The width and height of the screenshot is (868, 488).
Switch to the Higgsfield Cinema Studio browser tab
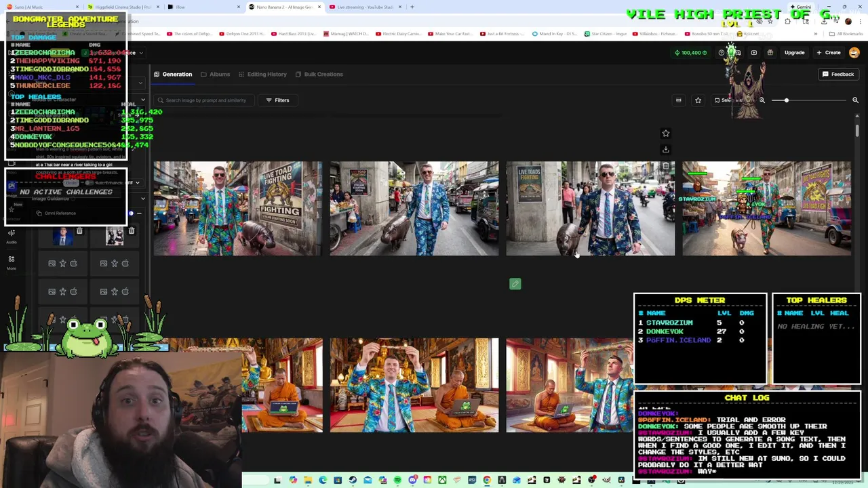(123, 7)
